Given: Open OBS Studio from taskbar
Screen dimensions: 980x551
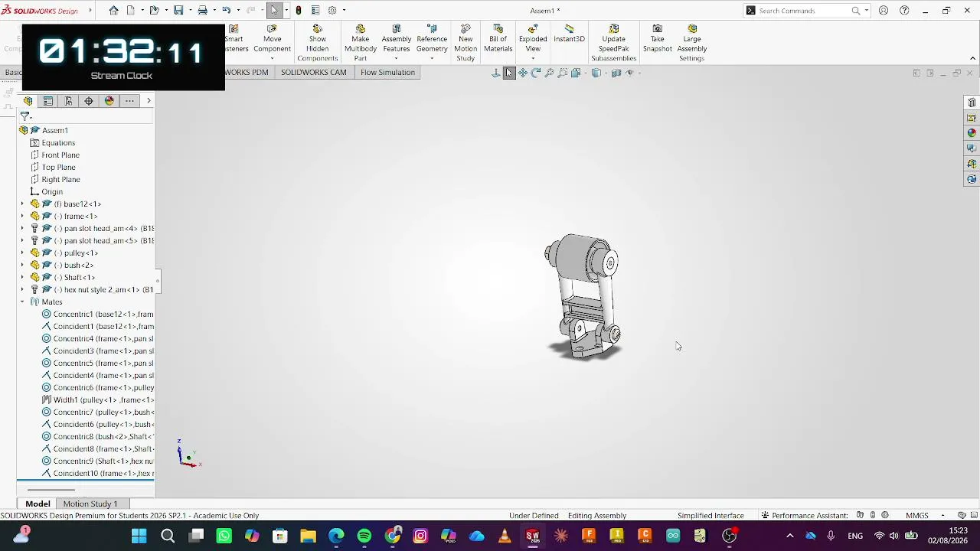Looking at the screenshot, I should point(729,536).
